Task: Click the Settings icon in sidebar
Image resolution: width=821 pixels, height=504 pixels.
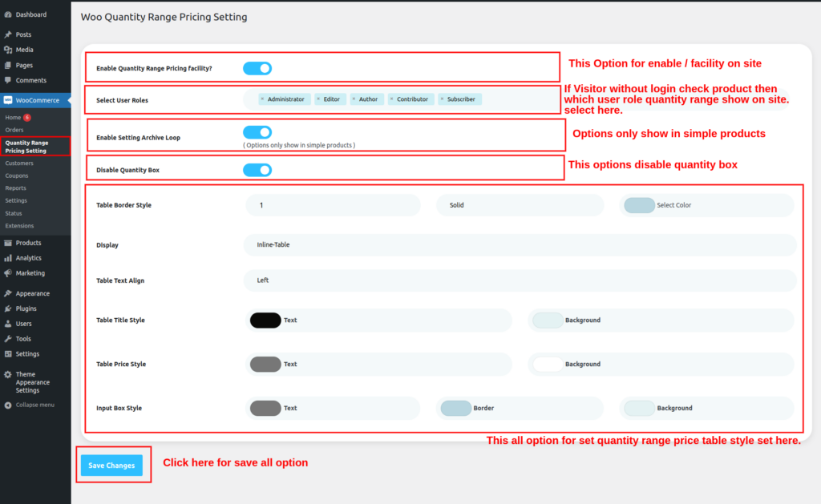Action: click(x=8, y=354)
